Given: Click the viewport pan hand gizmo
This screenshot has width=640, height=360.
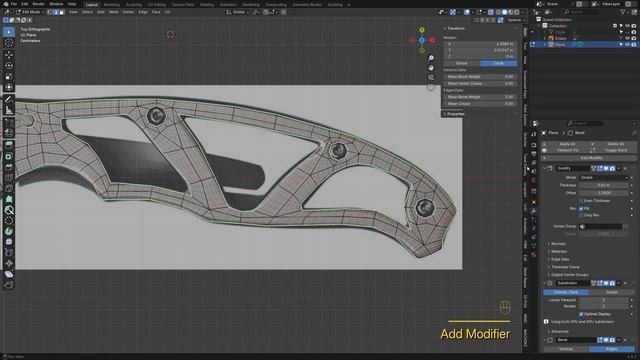Looking at the screenshot, I should (431, 68).
